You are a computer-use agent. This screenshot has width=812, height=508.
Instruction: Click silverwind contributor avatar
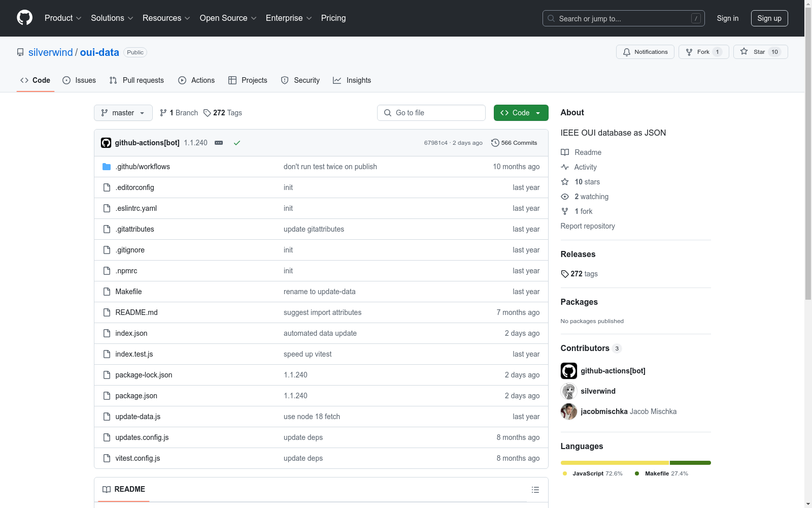click(568, 391)
